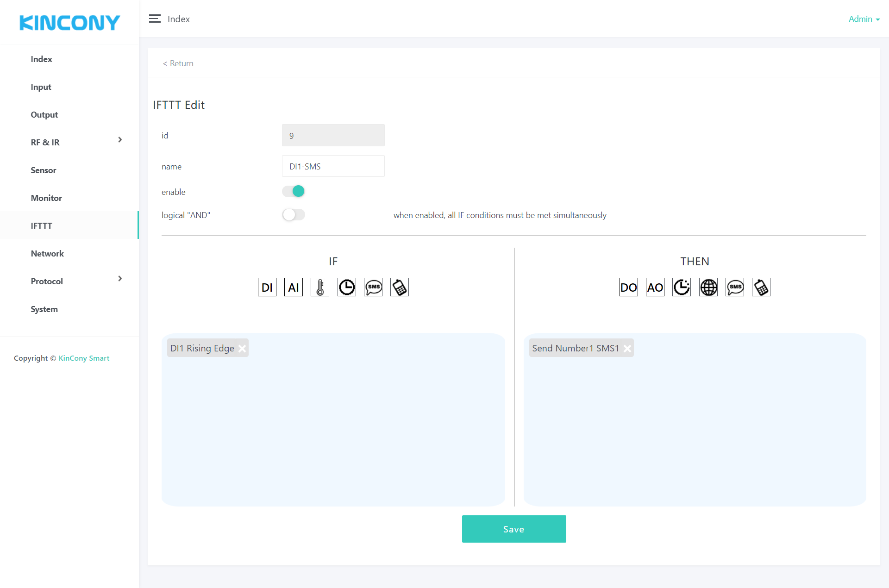The height and width of the screenshot is (588, 889).
Task: Go to the Sensor page
Action: 44,170
